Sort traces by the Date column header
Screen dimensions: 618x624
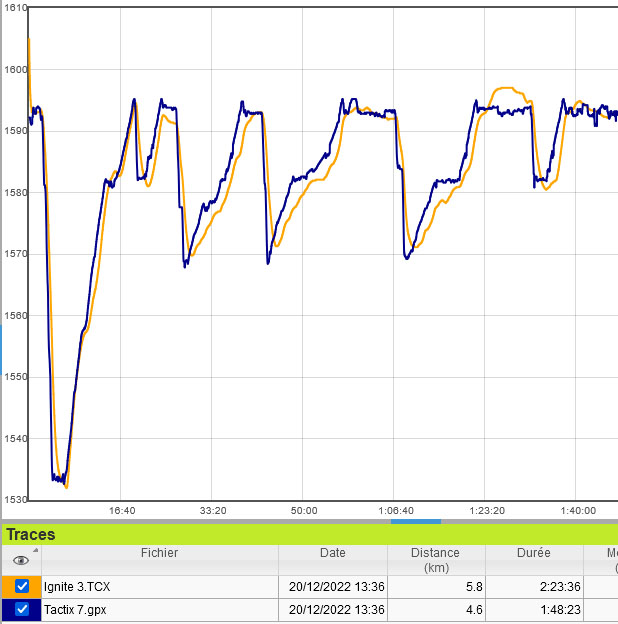click(x=333, y=553)
